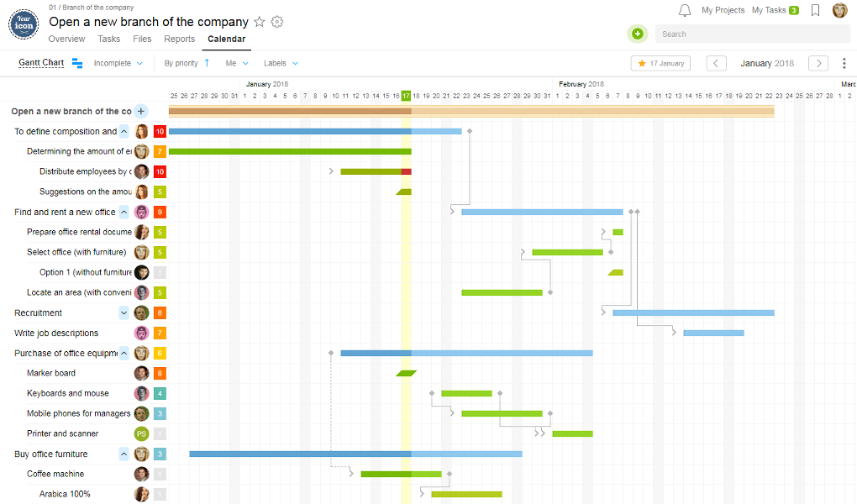This screenshot has width=857, height=504.
Task: Open the Incomplete filter dropdown
Action: 118,63
